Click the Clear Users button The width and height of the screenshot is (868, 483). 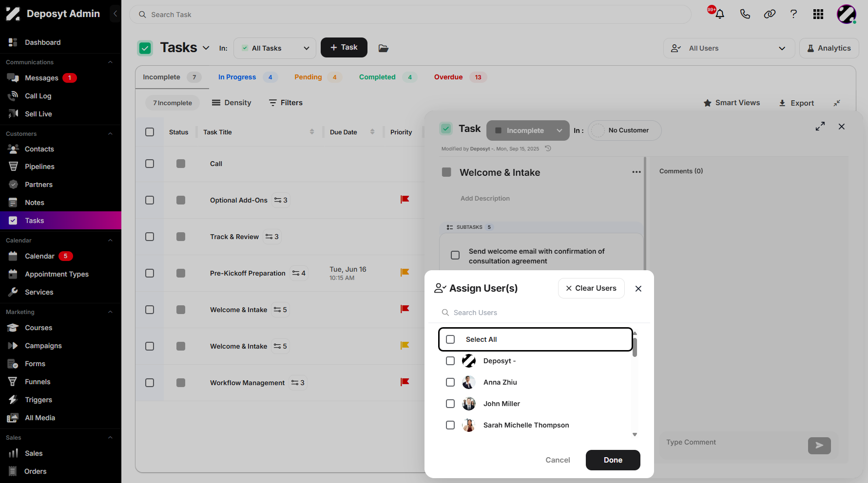[591, 288]
